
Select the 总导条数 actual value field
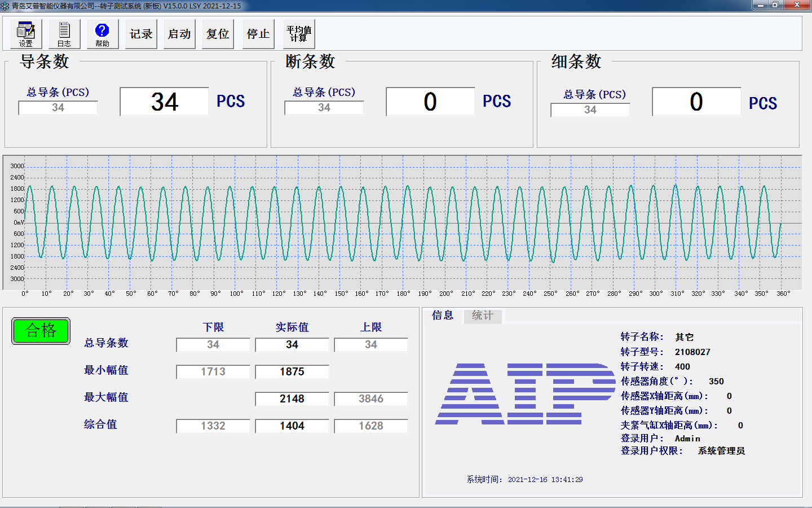pyautogui.click(x=292, y=344)
